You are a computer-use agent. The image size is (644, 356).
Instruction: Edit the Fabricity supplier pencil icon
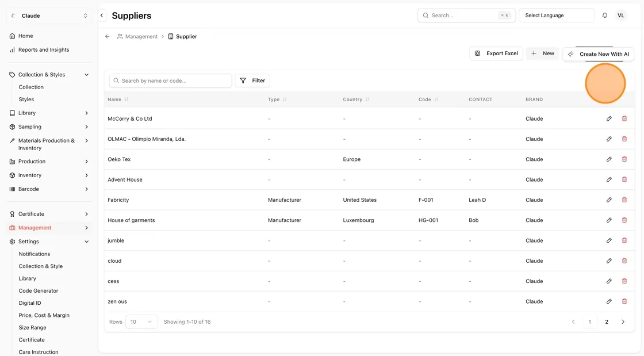(609, 200)
